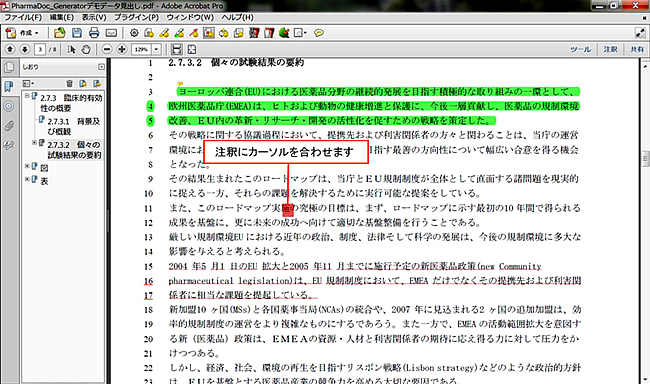
Task: Open the ツール tools pane
Action: tap(580, 49)
